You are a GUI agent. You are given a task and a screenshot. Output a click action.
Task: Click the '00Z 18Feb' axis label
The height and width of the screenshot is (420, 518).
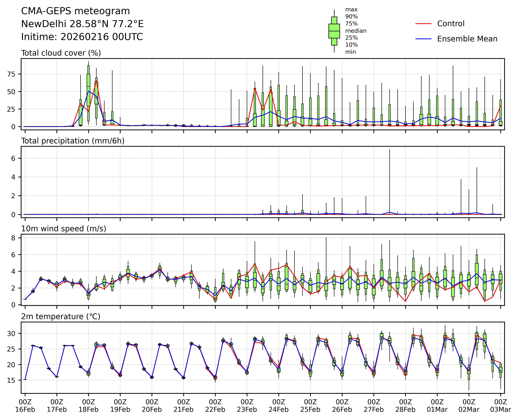[88, 406]
